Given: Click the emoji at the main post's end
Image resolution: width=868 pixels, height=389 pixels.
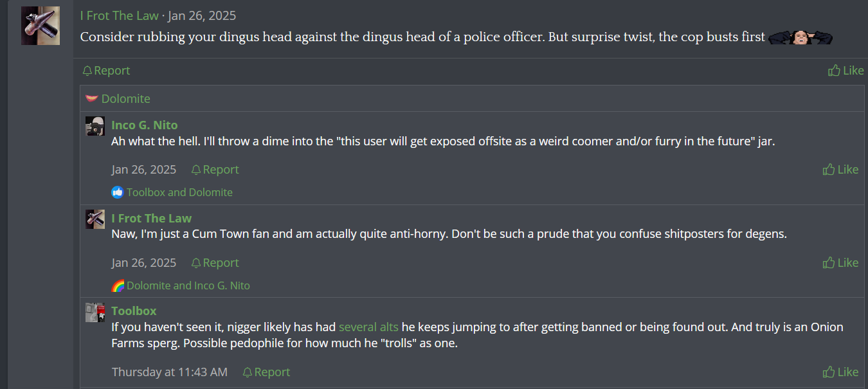Looking at the screenshot, I should [x=800, y=37].
